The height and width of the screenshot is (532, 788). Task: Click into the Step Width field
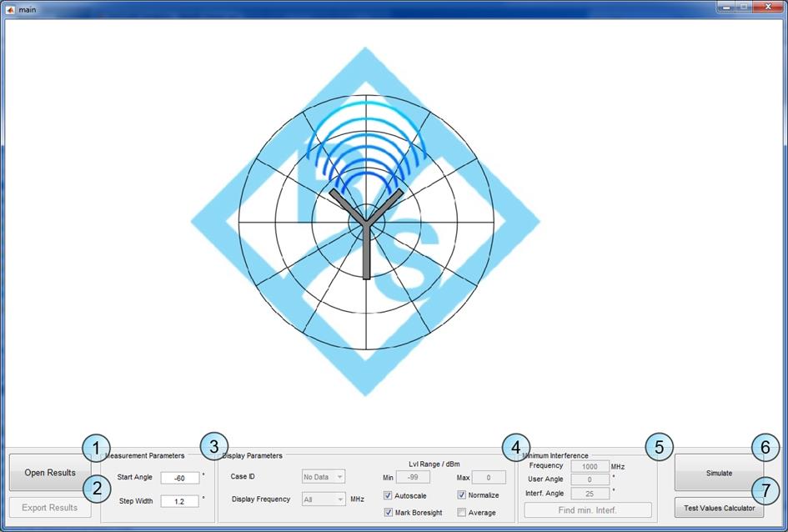pyautogui.click(x=180, y=501)
